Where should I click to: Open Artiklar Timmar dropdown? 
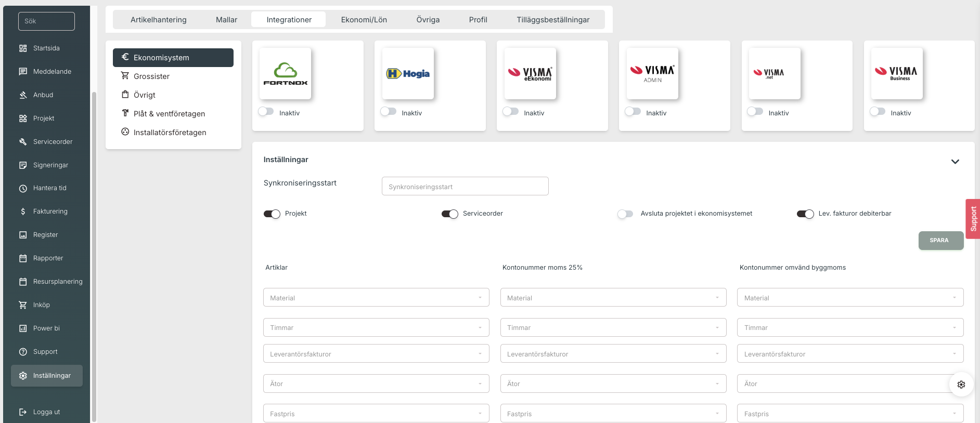pos(376,327)
